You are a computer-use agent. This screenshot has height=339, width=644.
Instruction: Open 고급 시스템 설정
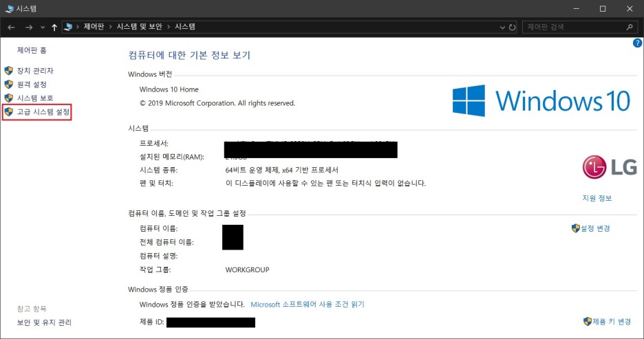point(43,111)
